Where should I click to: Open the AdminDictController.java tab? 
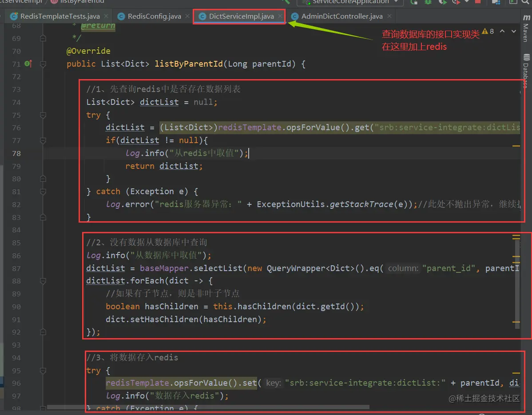click(x=341, y=16)
